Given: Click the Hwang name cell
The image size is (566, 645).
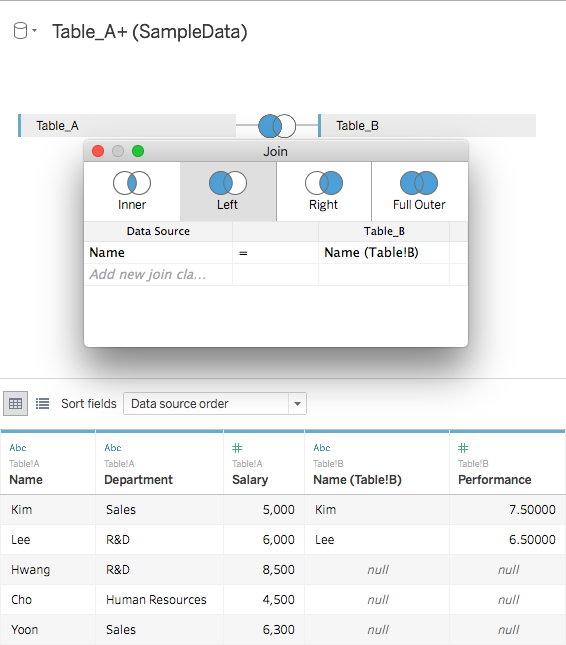Looking at the screenshot, I should point(48,570).
